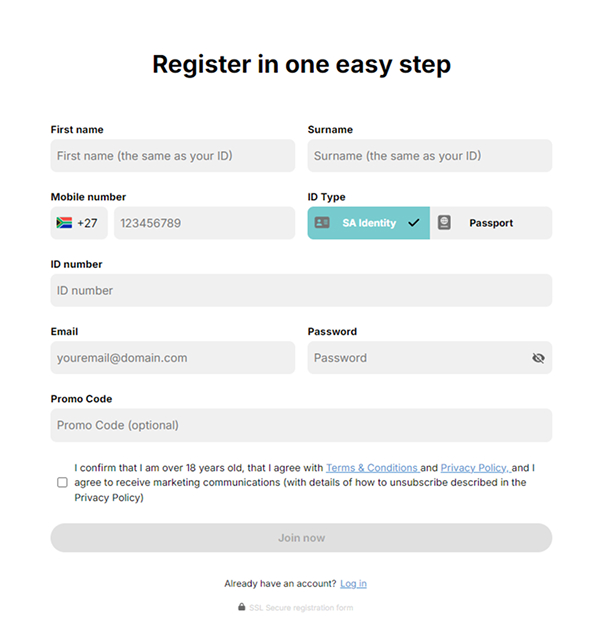Screen dimensions: 612x625
Task: Click the SA Identity card icon
Action: [x=322, y=222]
